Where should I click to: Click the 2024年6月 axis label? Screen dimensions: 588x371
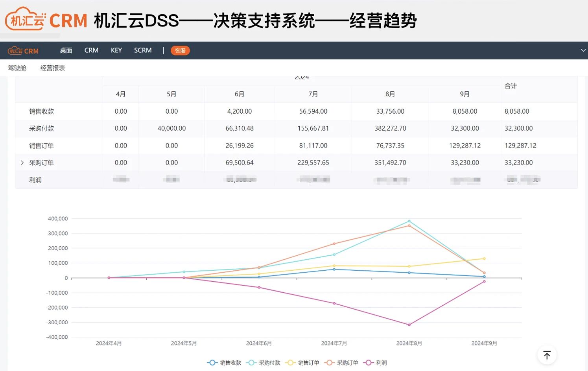click(259, 343)
